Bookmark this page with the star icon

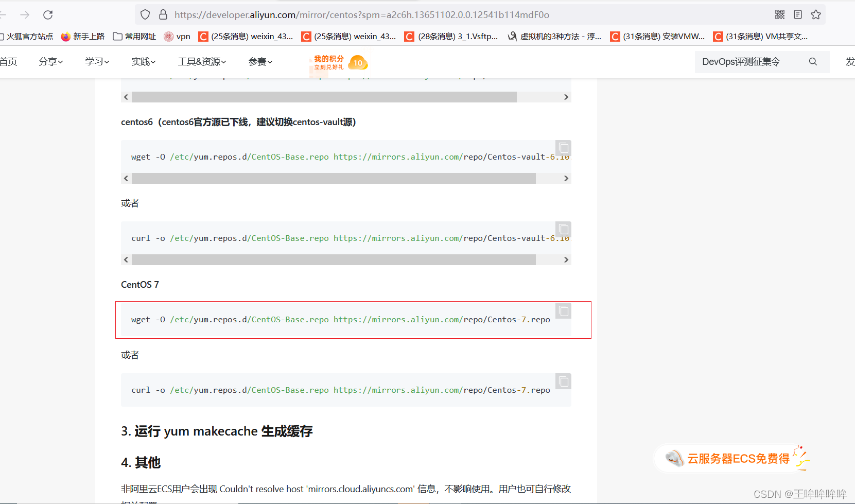tap(816, 15)
